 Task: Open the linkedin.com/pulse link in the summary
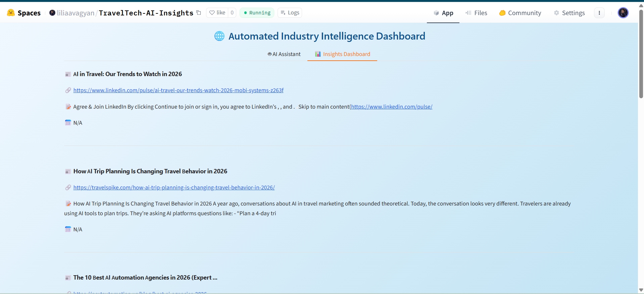[392, 107]
